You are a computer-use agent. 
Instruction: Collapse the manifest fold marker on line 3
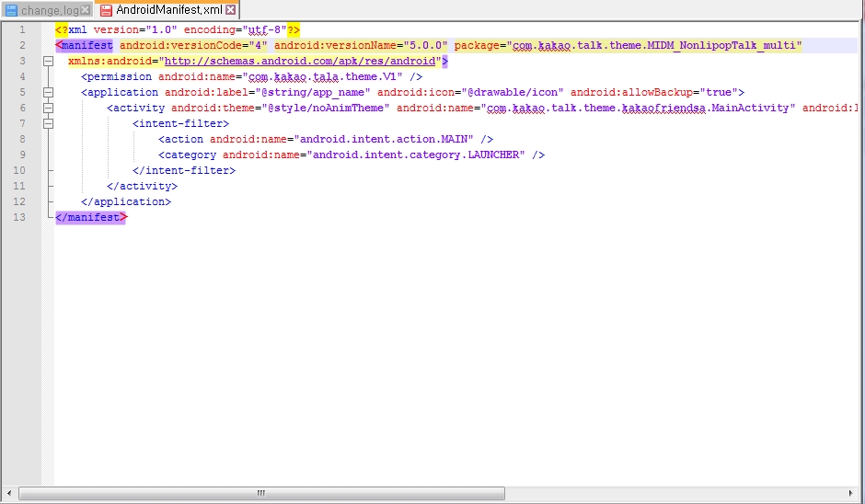(48, 62)
